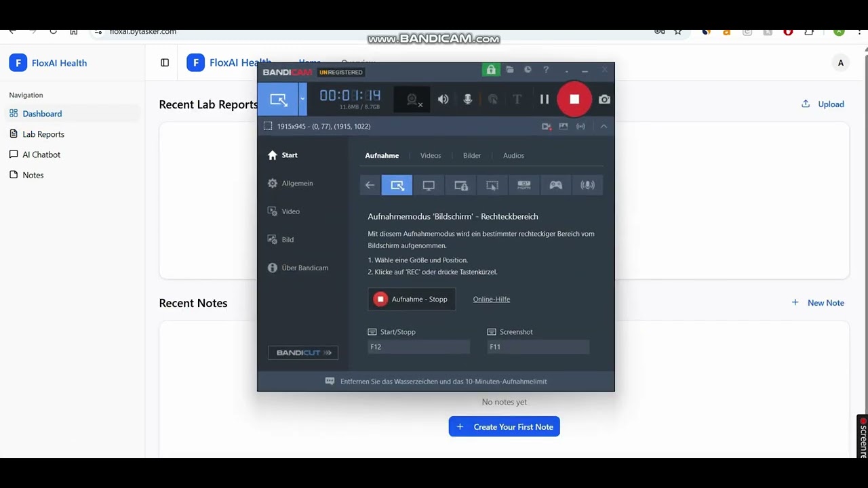Viewport: 868px width, 488px height.
Task: Click the image capture mode icon
Action: (x=564, y=126)
